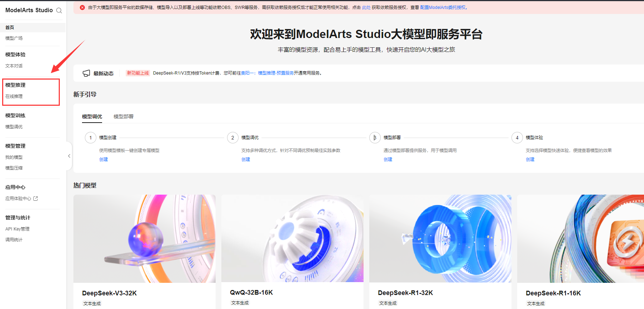Click 文本生成 tag on DeepSeek-R1-32K card
Screen dimensions: 644x309
(x=388, y=303)
